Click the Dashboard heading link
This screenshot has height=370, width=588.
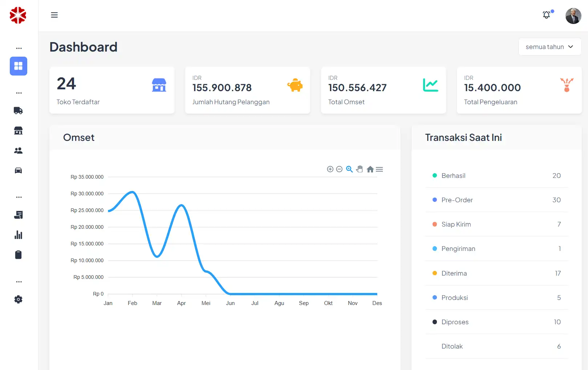[83, 47]
